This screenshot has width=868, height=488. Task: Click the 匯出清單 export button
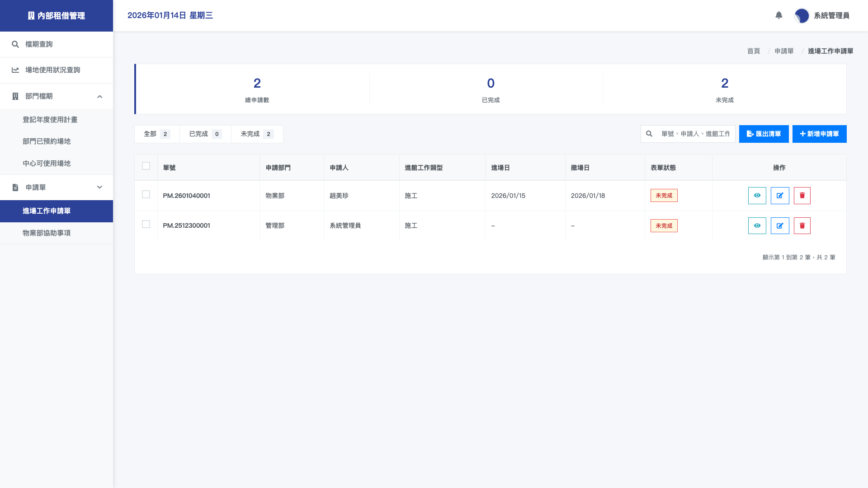pos(764,134)
